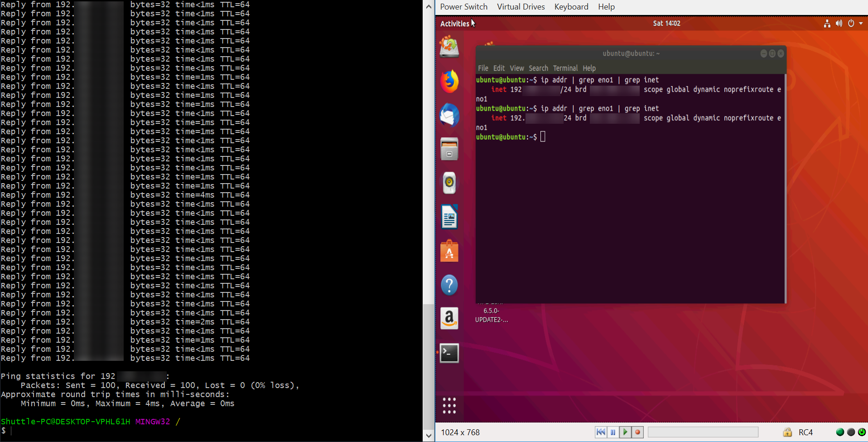Image resolution: width=868 pixels, height=442 pixels.
Task: Open the Help icon in the dock
Action: tap(449, 285)
